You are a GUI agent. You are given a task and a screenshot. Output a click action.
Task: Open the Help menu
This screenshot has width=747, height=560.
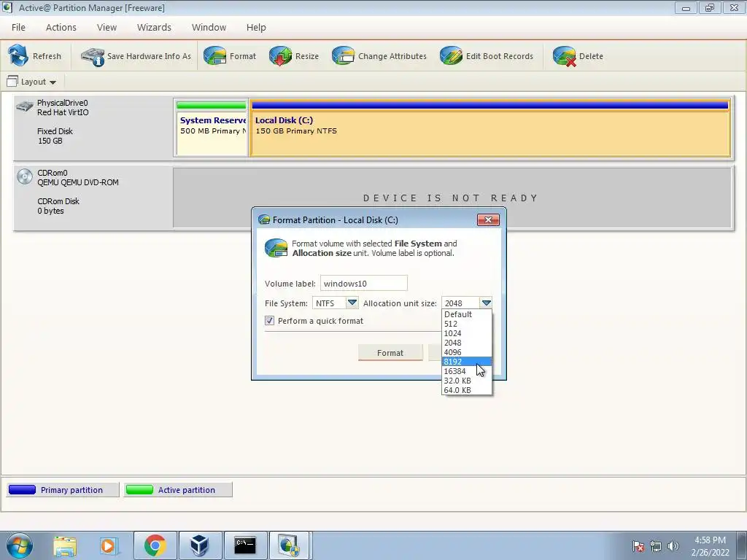pos(256,28)
